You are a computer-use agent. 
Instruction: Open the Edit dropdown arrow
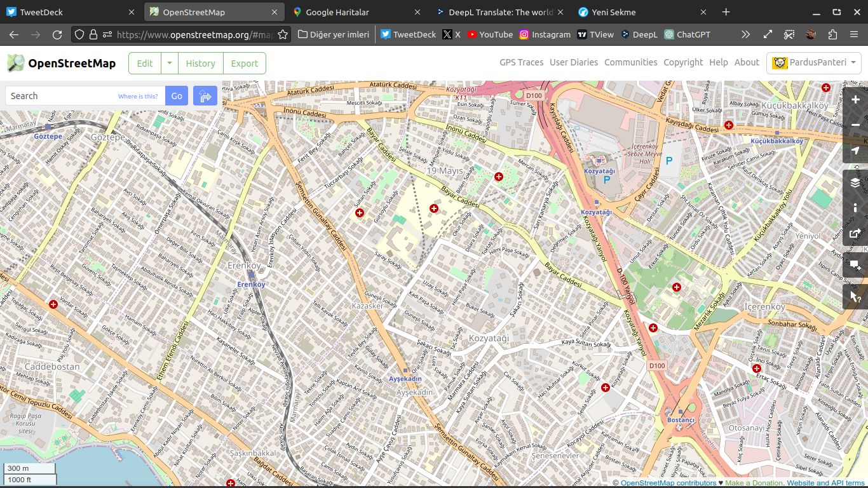[170, 64]
